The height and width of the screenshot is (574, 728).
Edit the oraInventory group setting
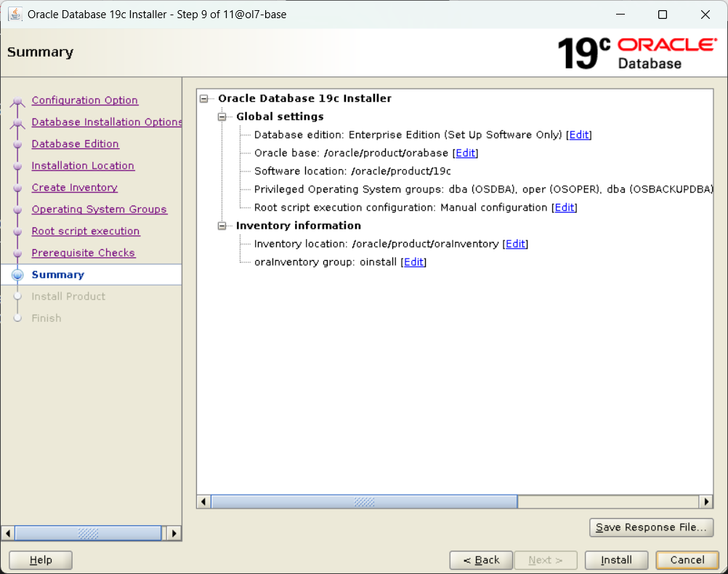pyautogui.click(x=413, y=262)
